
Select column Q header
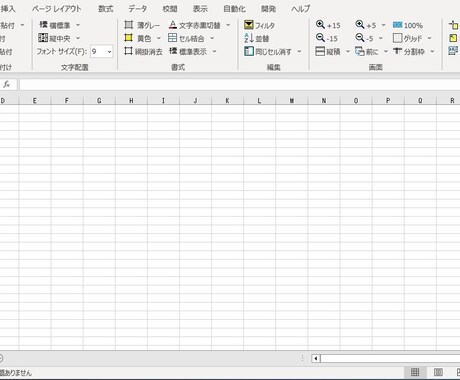click(x=420, y=100)
